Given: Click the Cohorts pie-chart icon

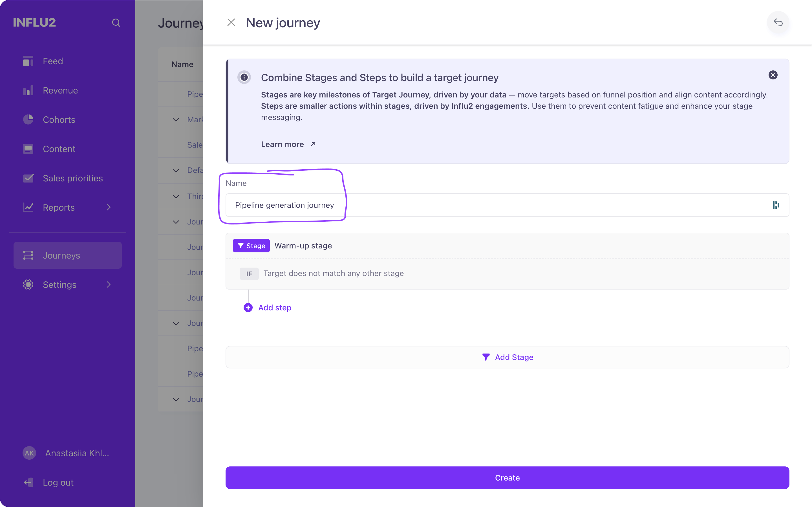Looking at the screenshot, I should click(28, 119).
